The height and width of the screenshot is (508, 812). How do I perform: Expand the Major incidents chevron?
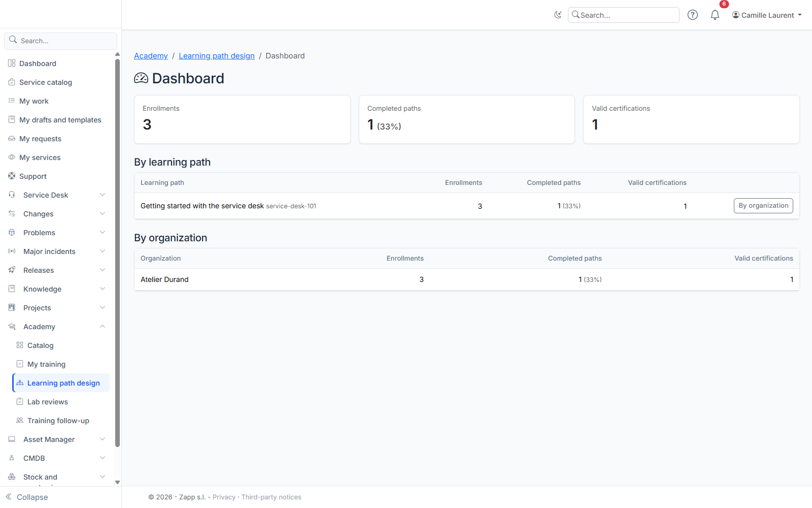(103, 251)
